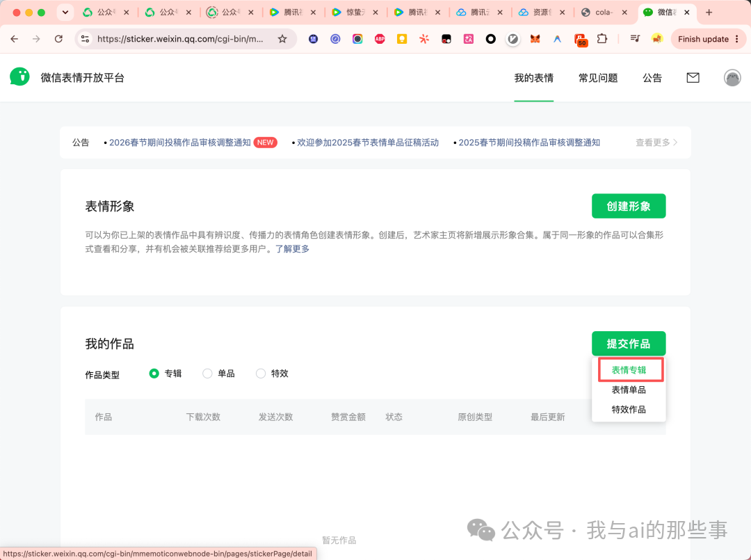Choose 表情单品 from the submit menu

pos(629,390)
